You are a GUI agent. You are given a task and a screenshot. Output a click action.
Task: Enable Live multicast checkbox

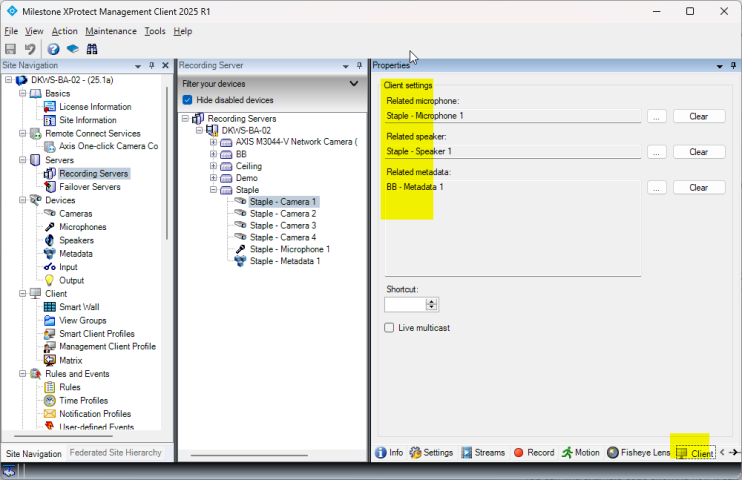click(390, 327)
